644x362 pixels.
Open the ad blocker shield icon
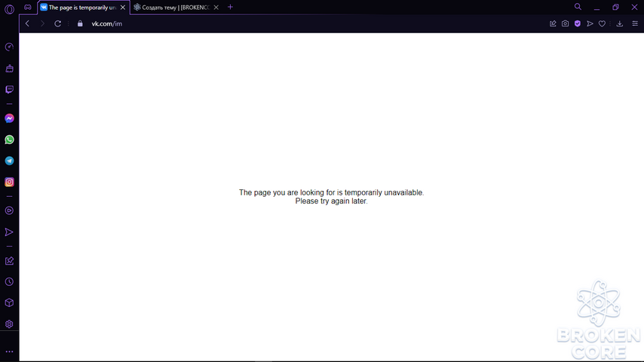578,23
